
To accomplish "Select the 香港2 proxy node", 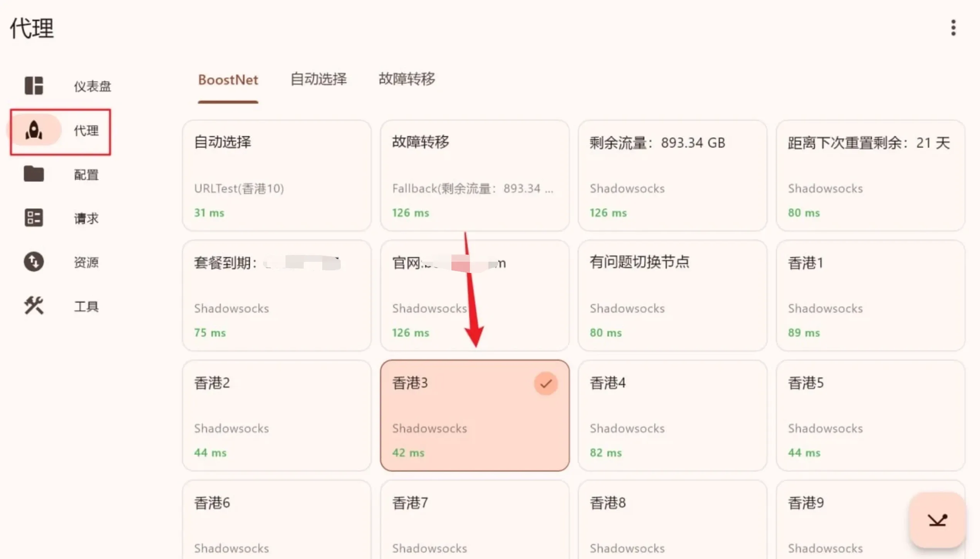I will (x=277, y=415).
